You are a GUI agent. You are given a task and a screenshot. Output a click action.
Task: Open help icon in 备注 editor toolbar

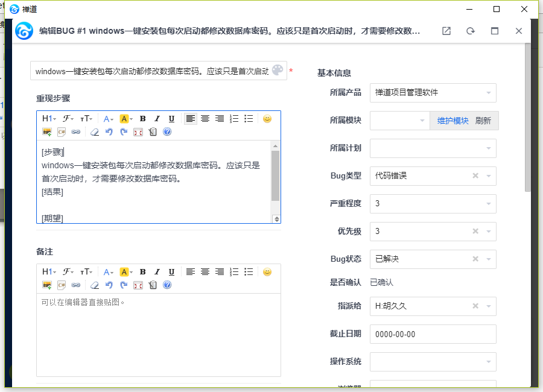point(167,285)
